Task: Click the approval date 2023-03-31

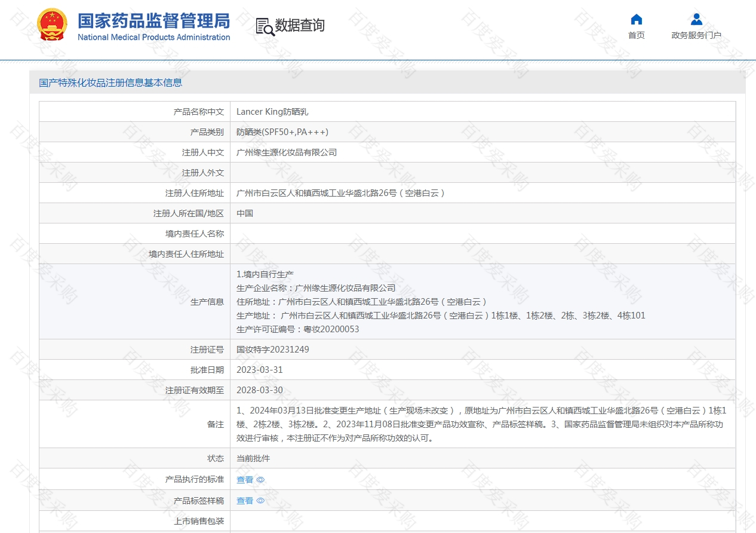Action: (260, 370)
